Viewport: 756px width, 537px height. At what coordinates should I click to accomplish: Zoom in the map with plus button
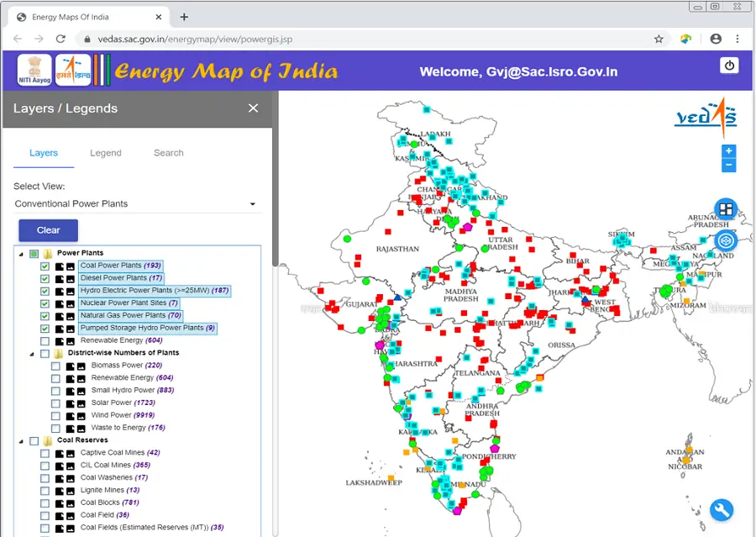point(728,151)
